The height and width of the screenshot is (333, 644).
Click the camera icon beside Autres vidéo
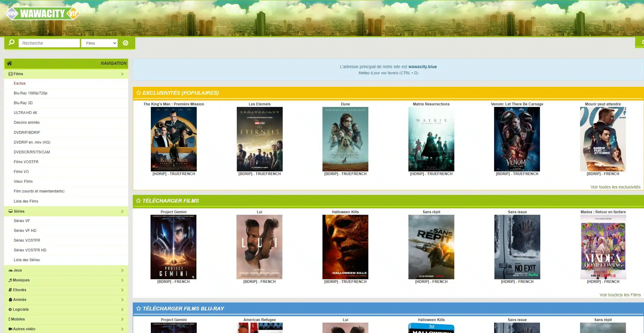10,329
